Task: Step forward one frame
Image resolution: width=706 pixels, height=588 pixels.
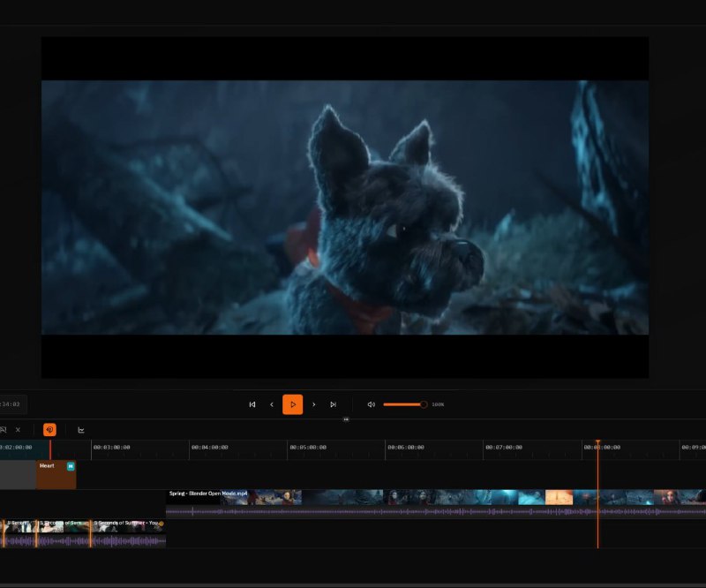Action: pyautogui.click(x=313, y=404)
